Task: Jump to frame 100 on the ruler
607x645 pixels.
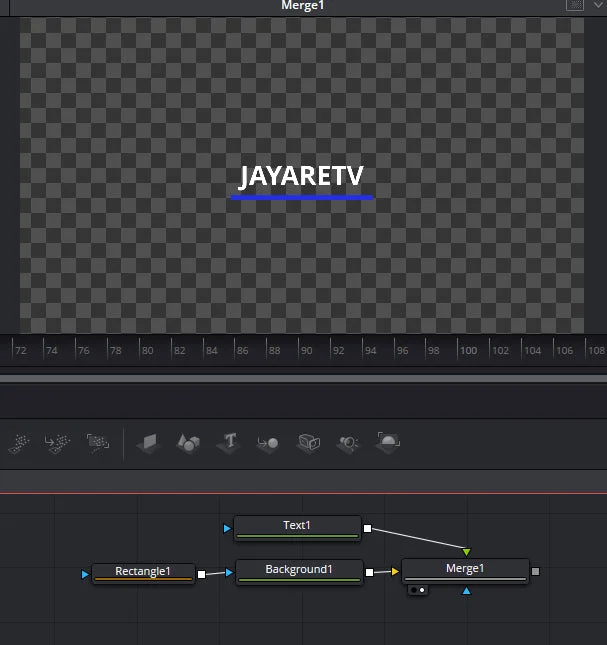Action: tap(468, 350)
